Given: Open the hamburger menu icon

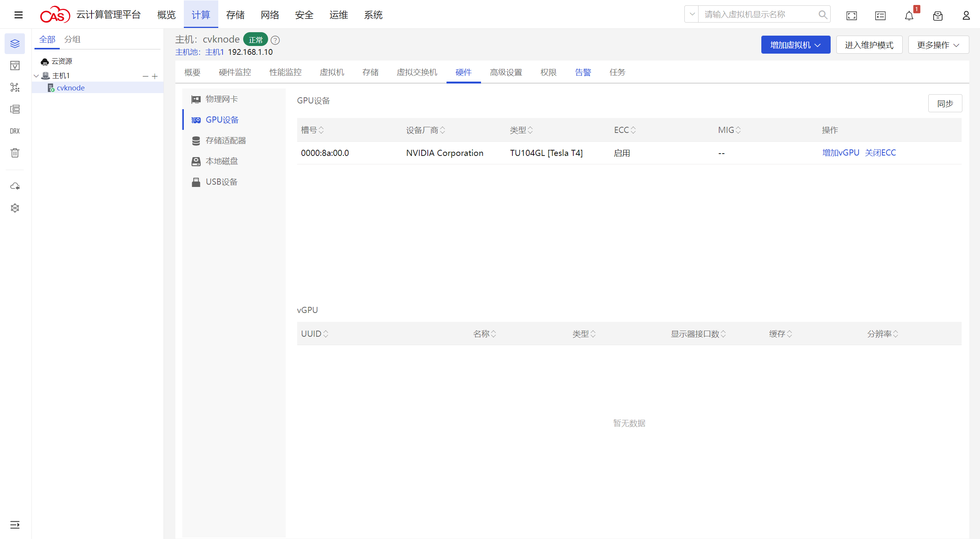Looking at the screenshot, I should pyautogui.click(x=18, y=15).
